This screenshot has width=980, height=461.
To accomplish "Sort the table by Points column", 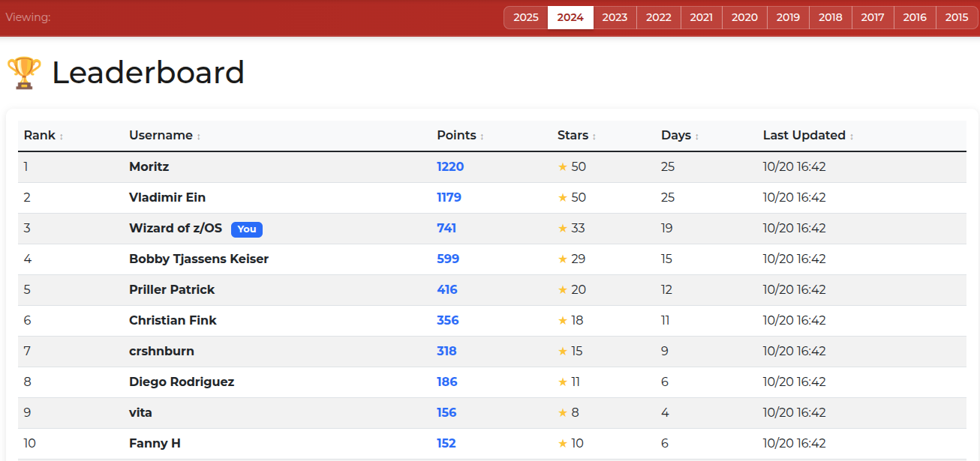I will tap(456, 136).
